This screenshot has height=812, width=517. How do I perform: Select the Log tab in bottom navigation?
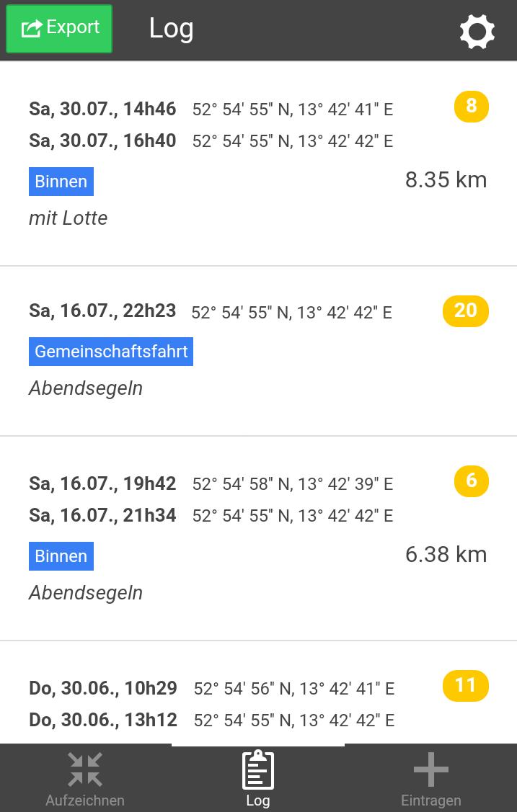[258, 778]
